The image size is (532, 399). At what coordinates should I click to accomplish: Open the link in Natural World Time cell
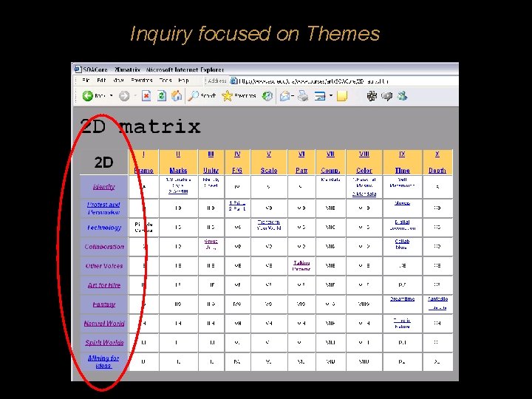[402, 324]
